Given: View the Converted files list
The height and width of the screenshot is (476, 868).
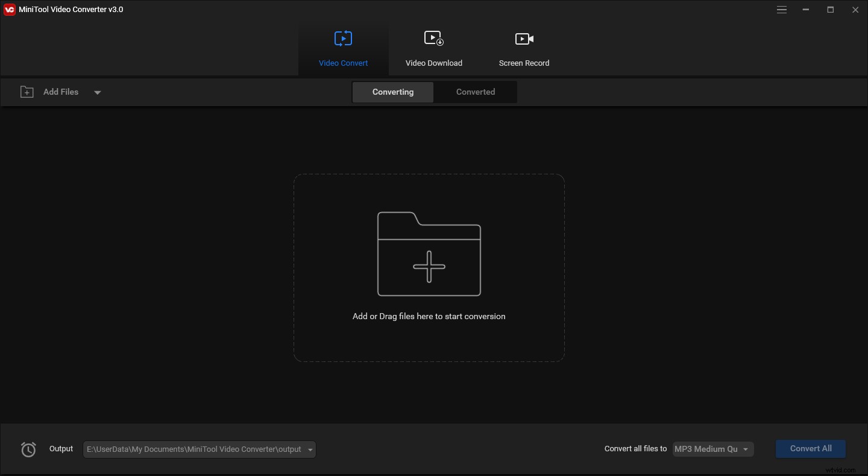Looking at the screenshot, I should click(x=475, y=92).
